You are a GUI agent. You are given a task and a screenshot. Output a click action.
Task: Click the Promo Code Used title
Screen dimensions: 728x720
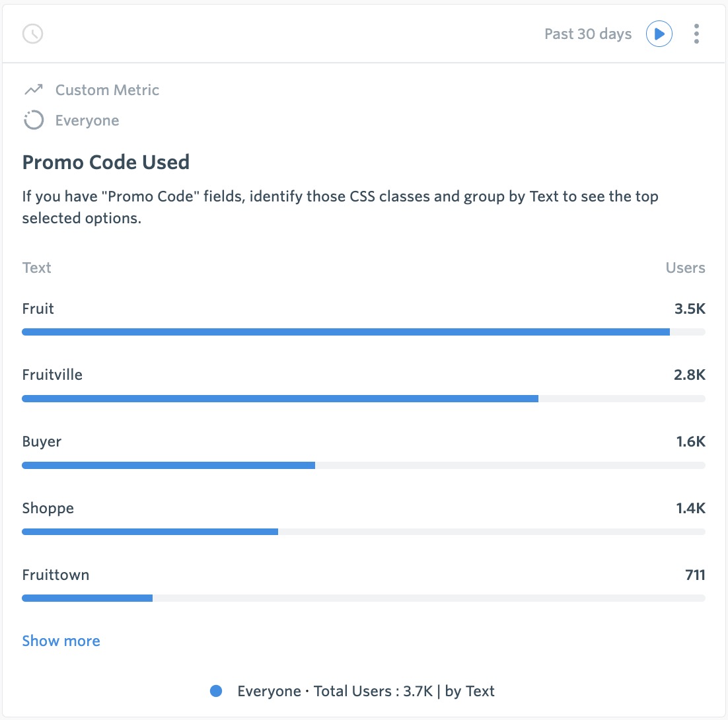point(106,162)
